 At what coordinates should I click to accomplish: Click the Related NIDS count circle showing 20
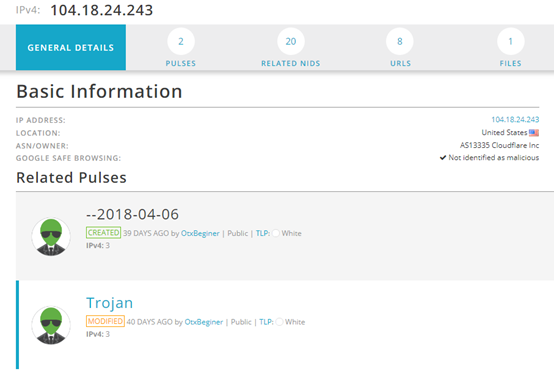(x=291, y=41)
